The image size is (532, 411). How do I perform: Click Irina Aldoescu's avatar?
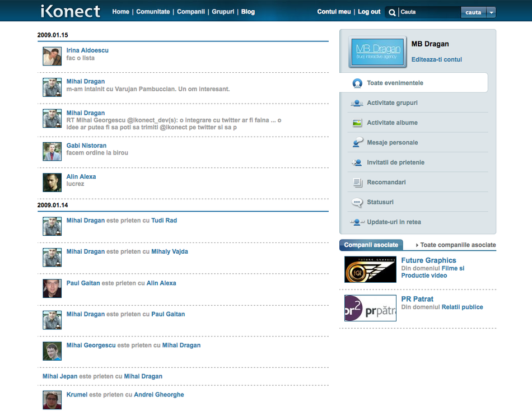tap(52, 56)
